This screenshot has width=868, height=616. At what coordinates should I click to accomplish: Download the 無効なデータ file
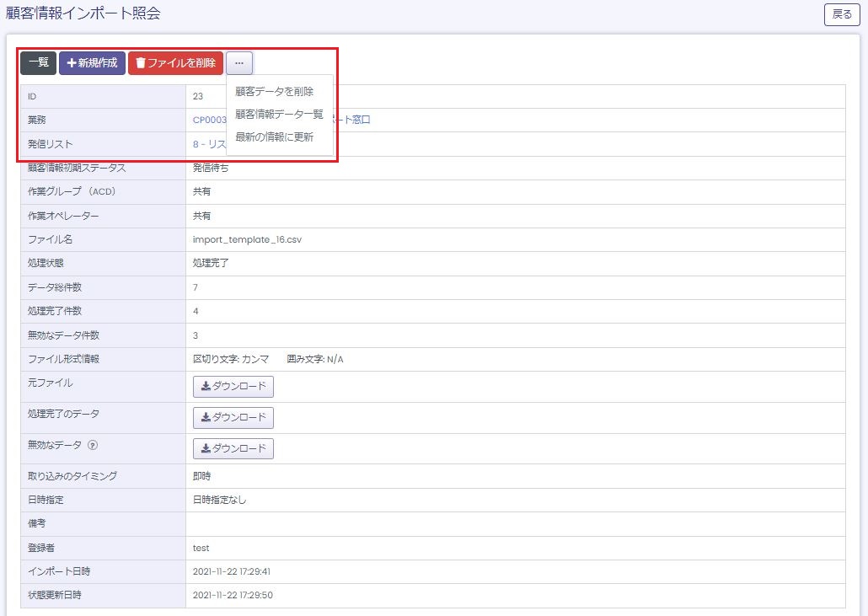coord(233,448)
